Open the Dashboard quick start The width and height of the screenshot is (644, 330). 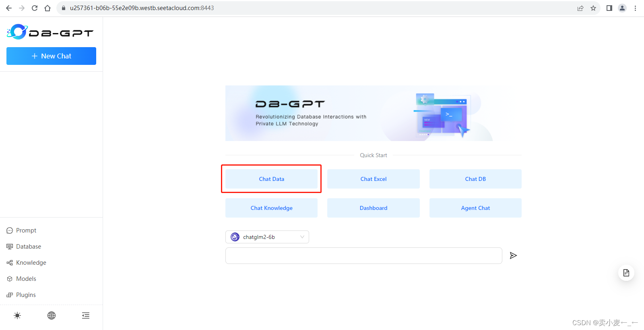(x=374, y=208)
